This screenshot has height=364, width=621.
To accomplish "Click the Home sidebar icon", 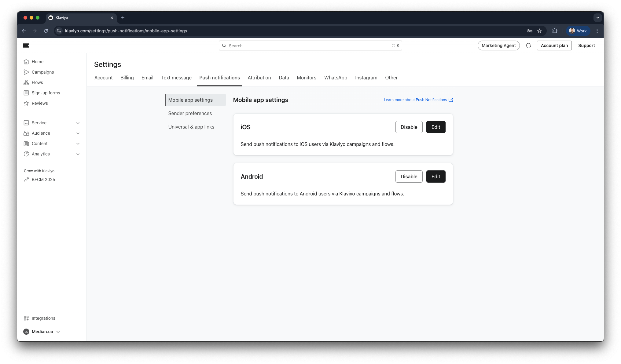I will (26, 62).
